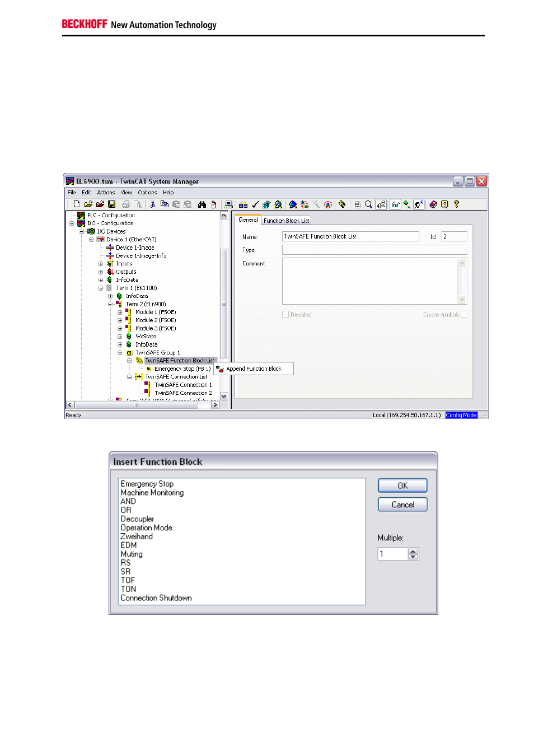The width and height of the screenshot is (534, 756).
Task: Click the New document toolbar icon
Action: [x=76, y=204]
